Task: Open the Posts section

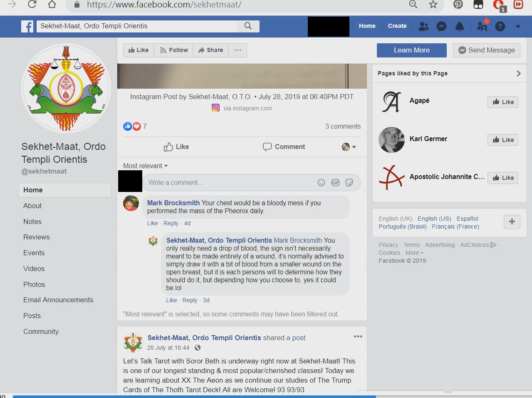Action: point(32,316)
